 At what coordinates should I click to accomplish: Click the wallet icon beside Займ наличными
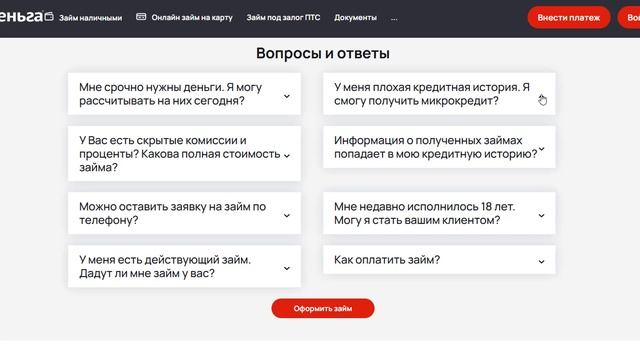click(49, 17)
